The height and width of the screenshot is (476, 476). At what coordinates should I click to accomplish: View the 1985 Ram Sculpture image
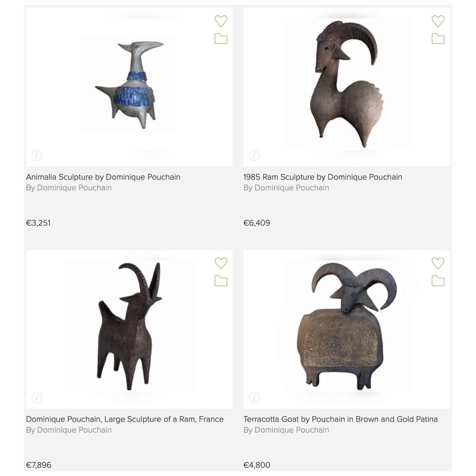pyautogui.click(x=347, y=87)
